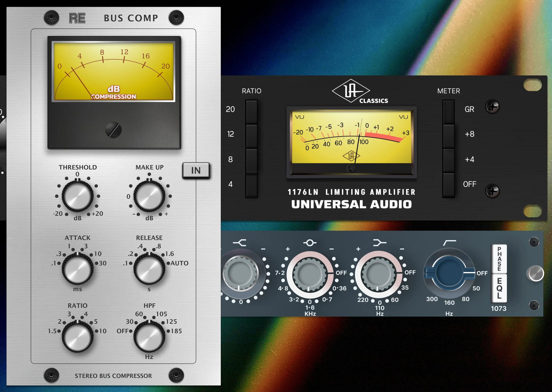The image size is (552, 392).
Task: Click the Threshold knob
Action: tap(78, 196)
